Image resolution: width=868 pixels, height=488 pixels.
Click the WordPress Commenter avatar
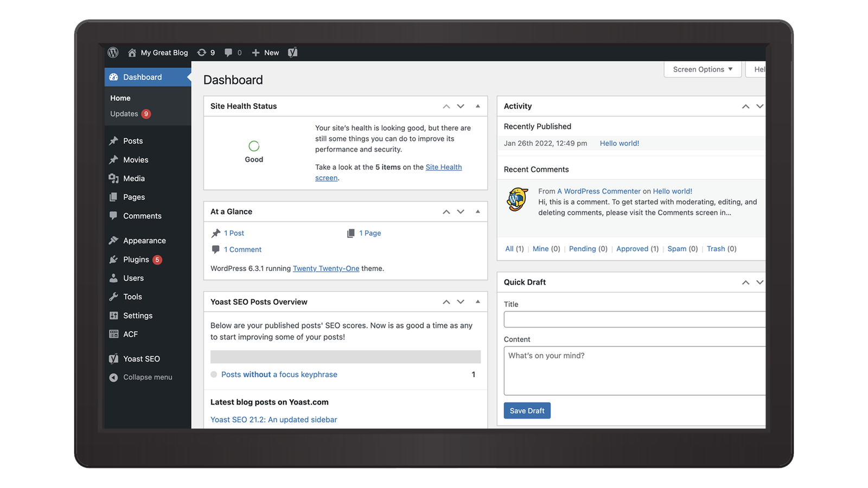[x=518, y=200]
